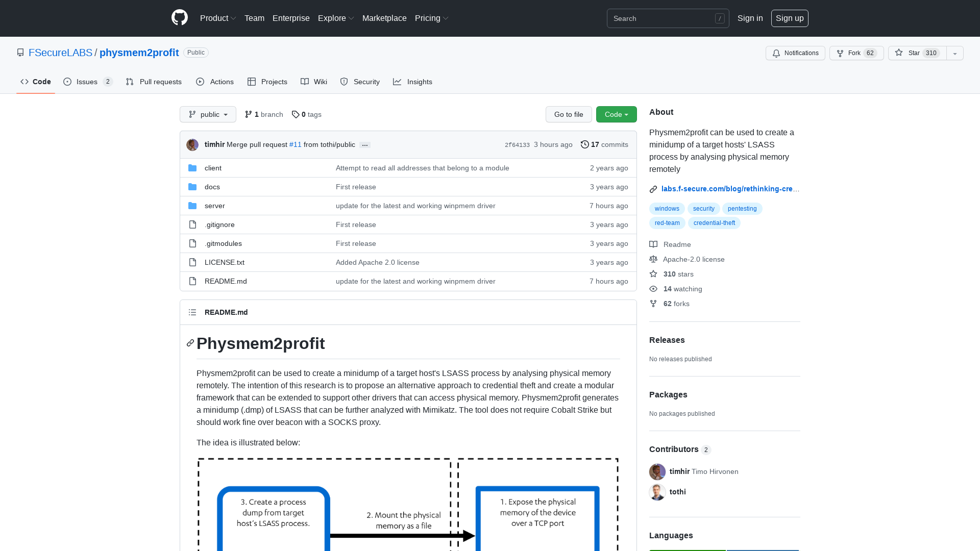
Task: Expand the green Code dropdown
Action: 616,114
